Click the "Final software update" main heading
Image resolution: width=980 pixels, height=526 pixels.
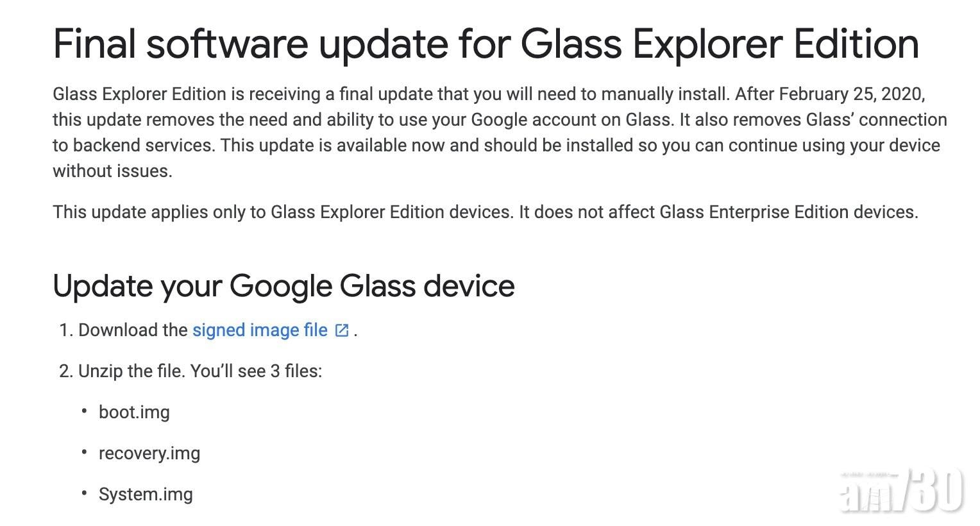(x=486, y=44)
